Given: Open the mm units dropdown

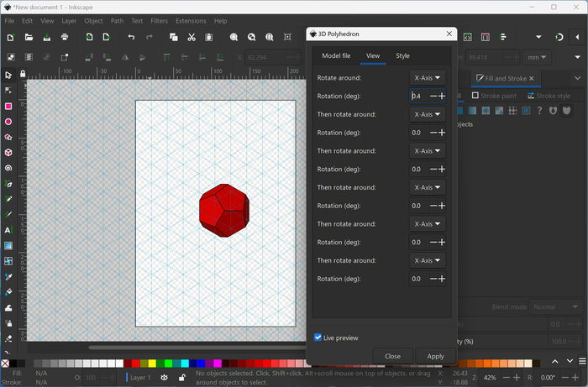Looking at the screenshot, I should coord(537,57).
